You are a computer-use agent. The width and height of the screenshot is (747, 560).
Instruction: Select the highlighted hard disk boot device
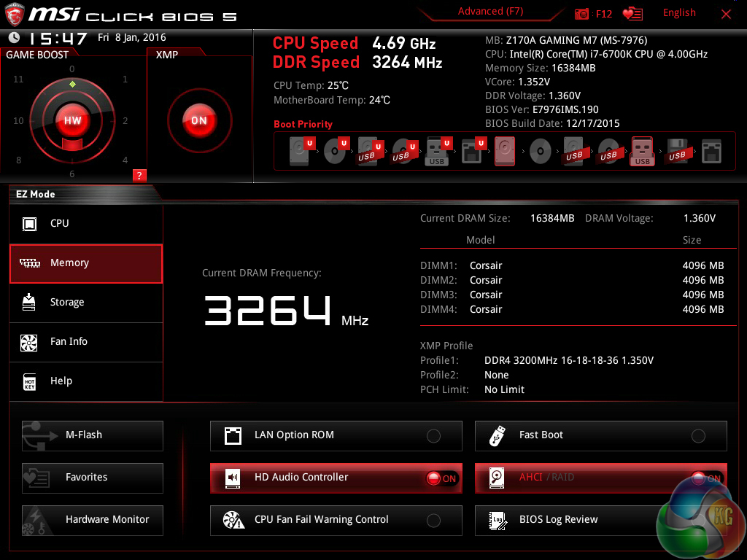tap(505, 151)
